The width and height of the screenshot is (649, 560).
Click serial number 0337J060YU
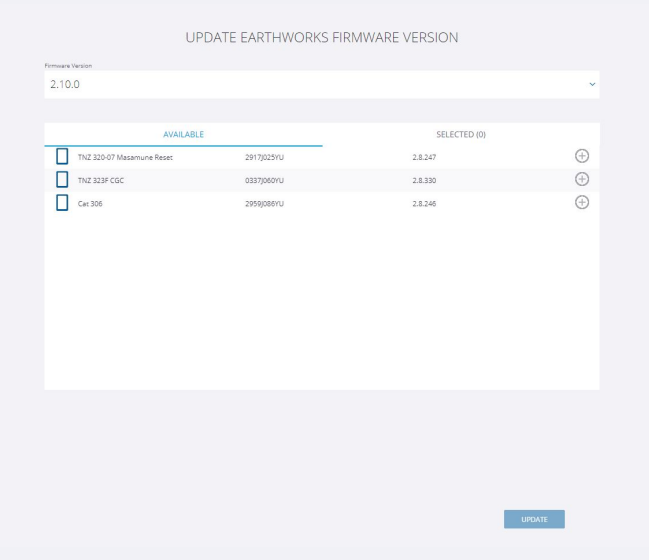[264, 180]
